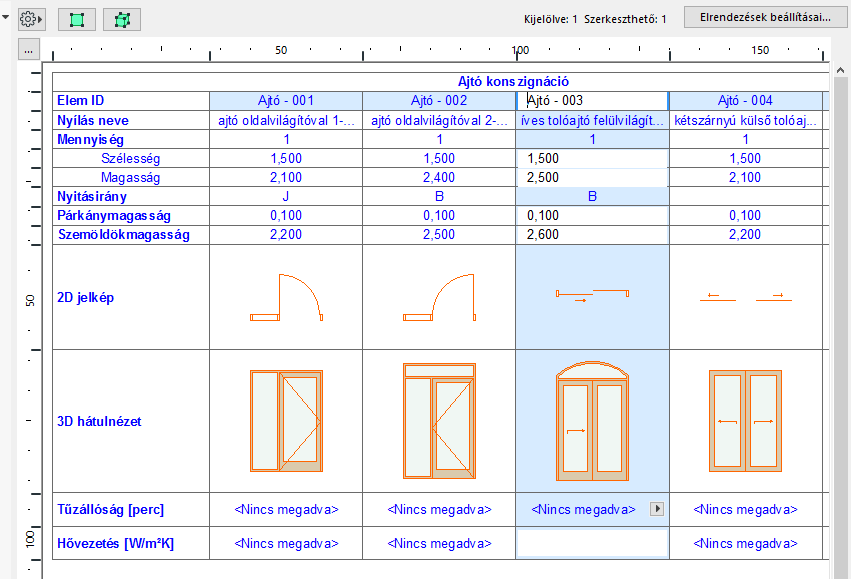Select the 2D symbol of Ajtó - 001
Image resolution: width=851 pixels, height=579 pixels.
coord(286,297)
